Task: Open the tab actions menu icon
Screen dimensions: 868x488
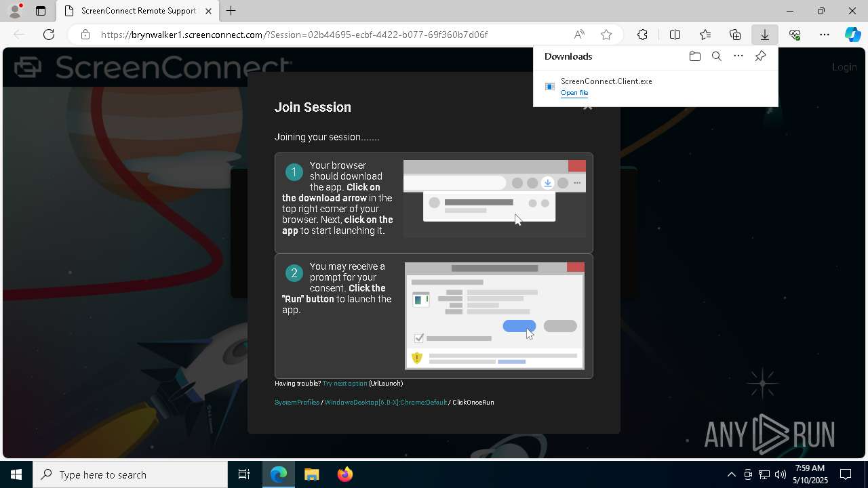Action: pos(41,11)
